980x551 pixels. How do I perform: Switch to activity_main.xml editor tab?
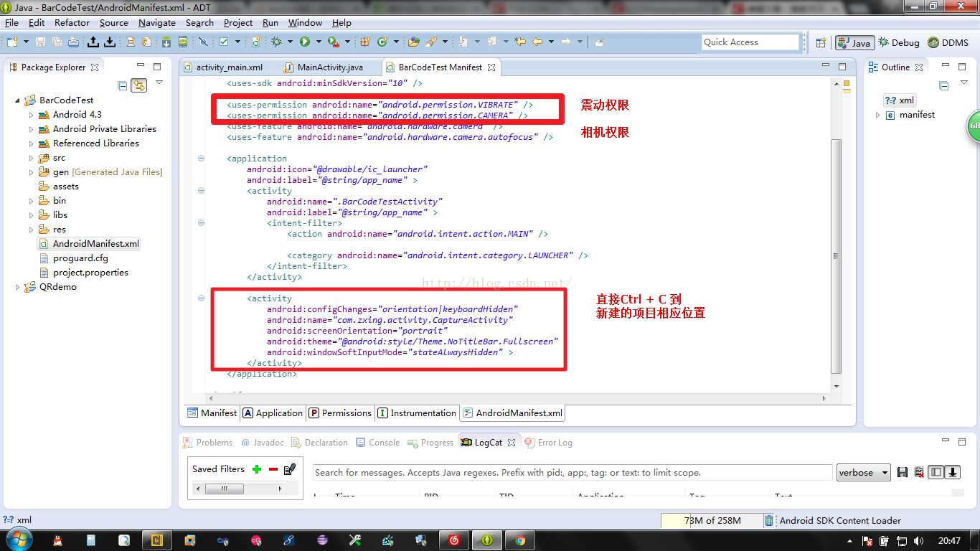223,67
